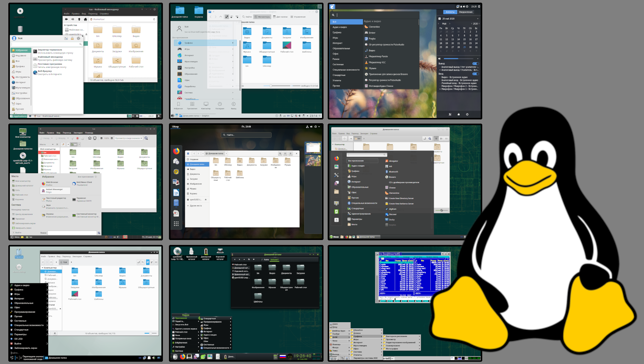This screenshot has height=364, width=644.
Task: Click zoom slider in LXQt file manager
Action: point(151,333)
